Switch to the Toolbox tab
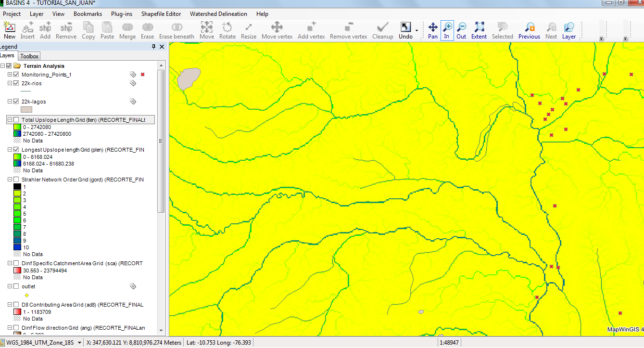Image resolution: width=644 pixels, height=348 pixels. pos(29,56)
